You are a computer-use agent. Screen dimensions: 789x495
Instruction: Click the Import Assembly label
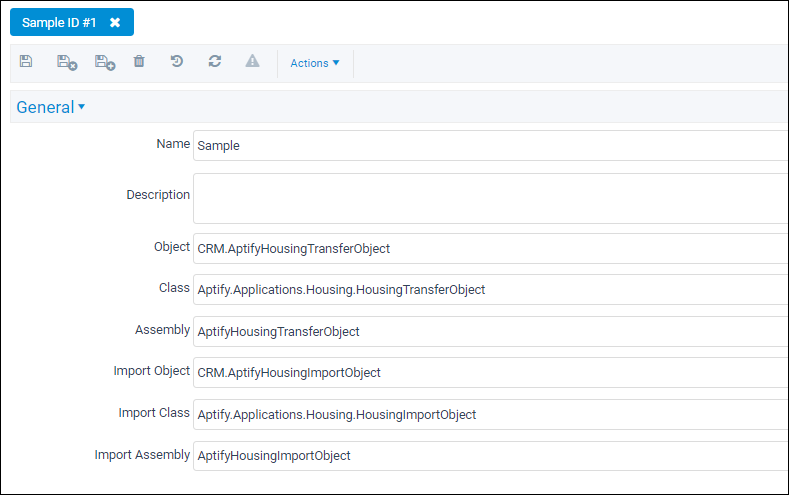pyautogui.click(x=142, y=455)
